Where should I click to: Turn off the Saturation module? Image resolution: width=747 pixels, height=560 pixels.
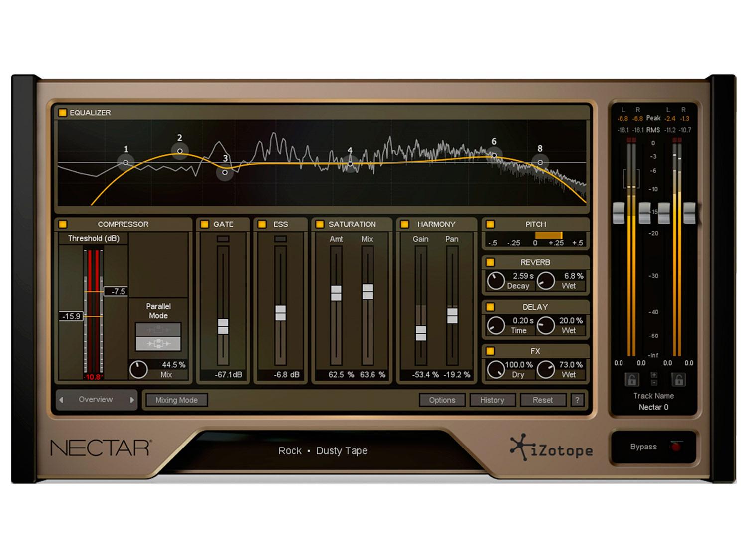(x=320, y=224)
